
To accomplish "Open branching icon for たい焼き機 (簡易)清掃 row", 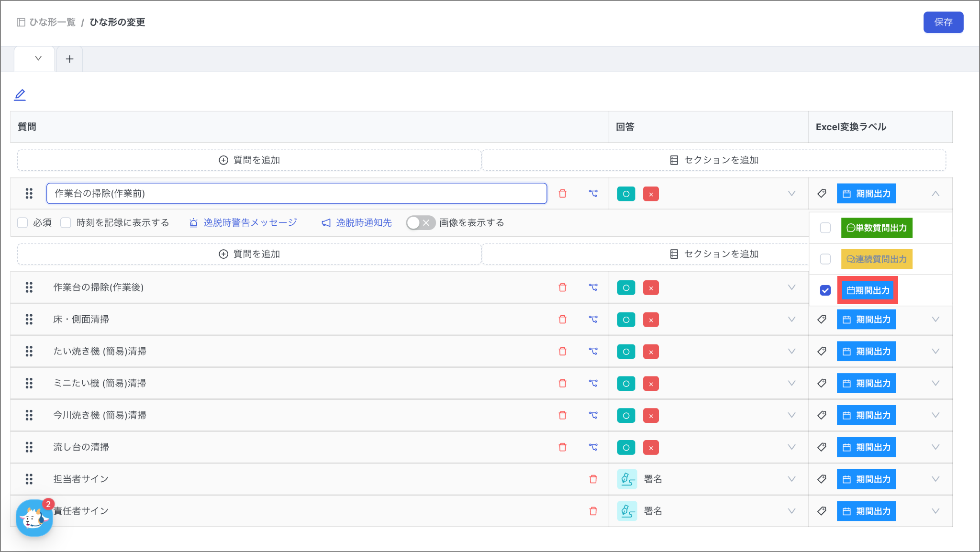I will pyautogui.click(x=593, y=352).
